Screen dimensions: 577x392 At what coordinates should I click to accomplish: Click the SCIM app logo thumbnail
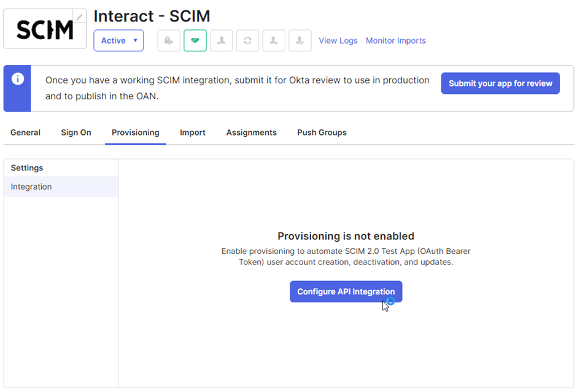pyautogui.click(x=45, y=29)
